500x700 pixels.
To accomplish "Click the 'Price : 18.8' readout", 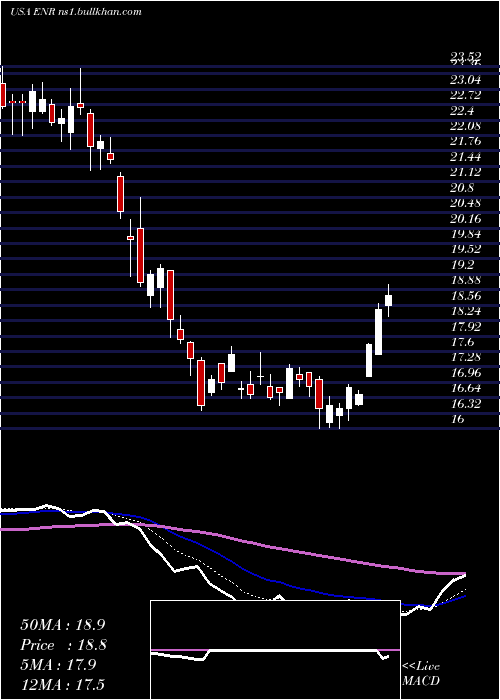I will 63,645.
